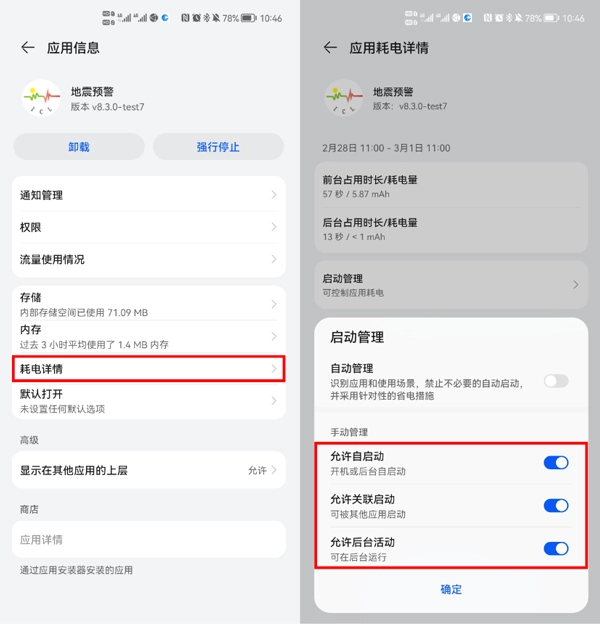Expand 启动管理 row chevron
Image resolution: width=600 pixels, height=625 pixels.
click(x=576, y=285)
